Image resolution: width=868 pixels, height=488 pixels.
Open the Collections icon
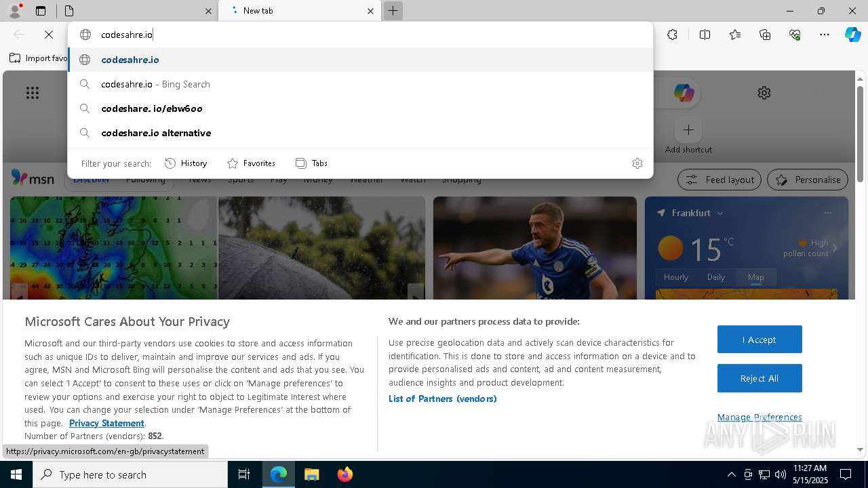(x=765, y=35)
